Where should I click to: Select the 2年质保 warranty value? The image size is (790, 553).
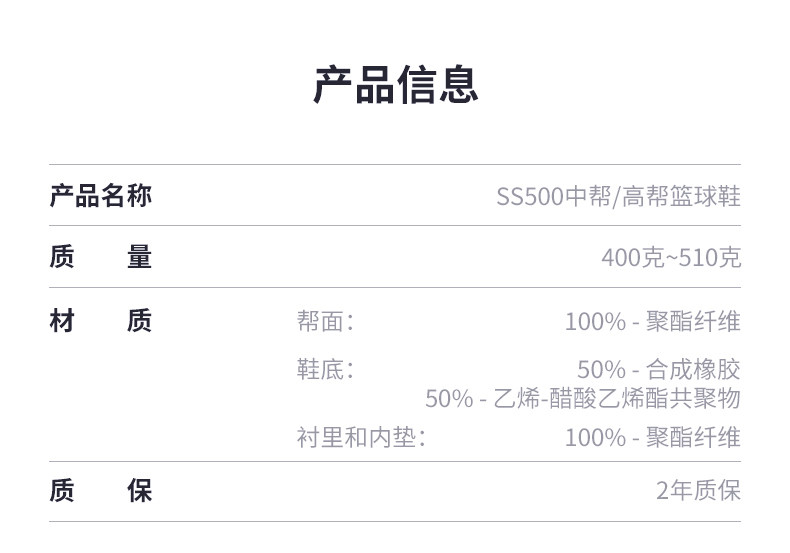[x=698, y=492]
